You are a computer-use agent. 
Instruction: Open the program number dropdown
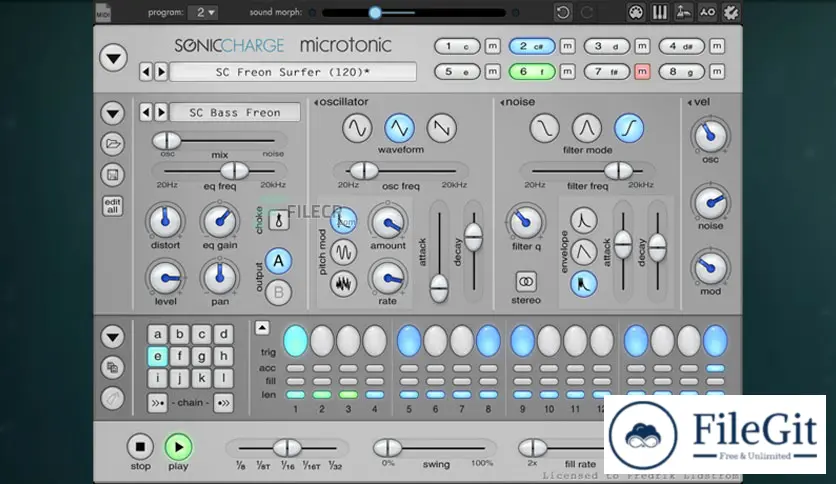(x=203, y=12)
